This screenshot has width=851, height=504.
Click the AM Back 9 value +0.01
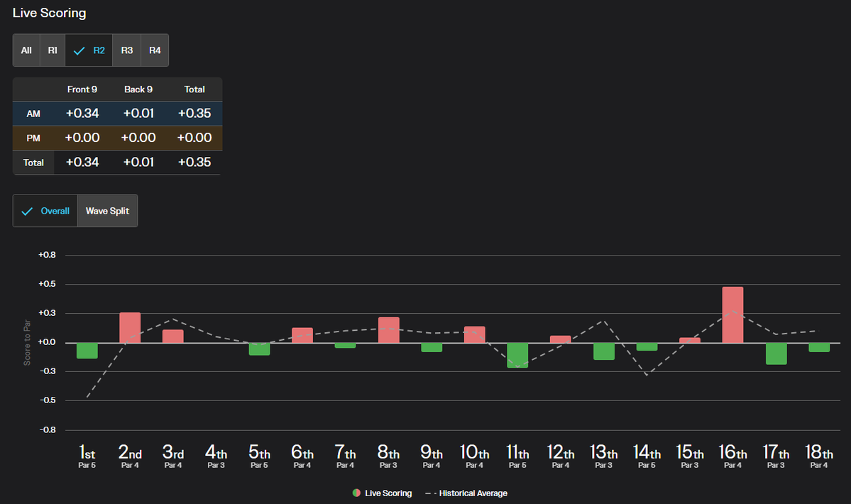pyautogui.click(x=138, y=114)
